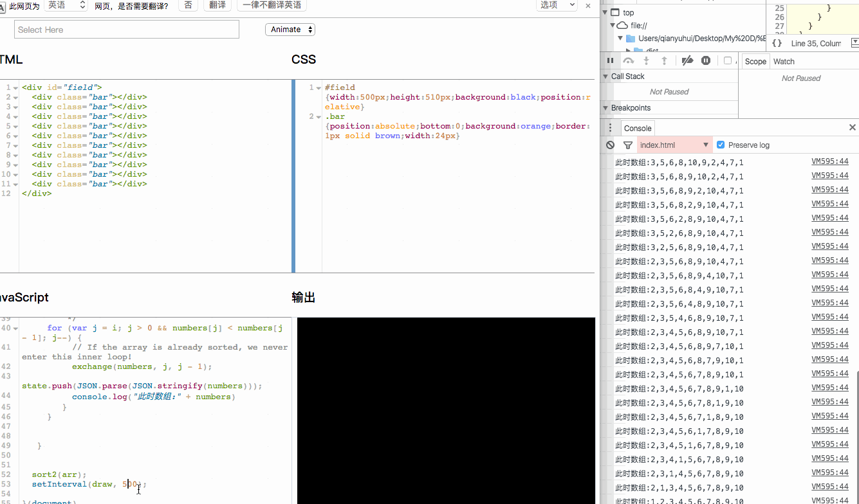
Task: Click the Users/qianyuhui folder icon
Action: (x=631, y=39)
